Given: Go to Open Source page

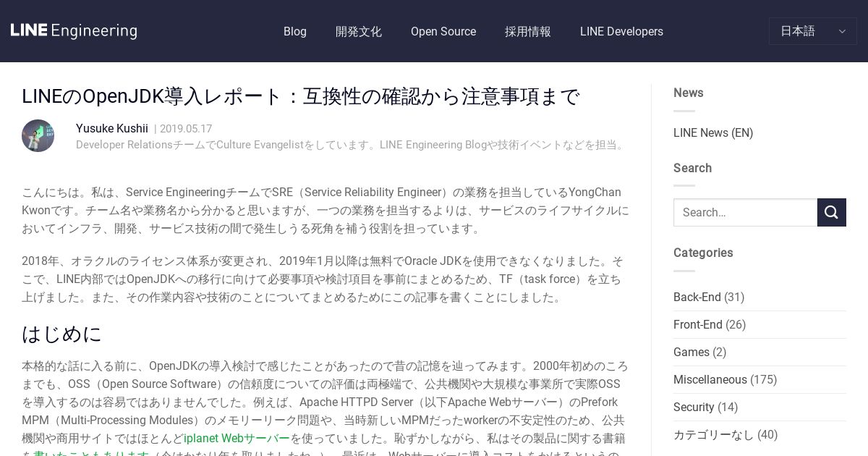Looking at the screenshot, I should click(443, 31).
